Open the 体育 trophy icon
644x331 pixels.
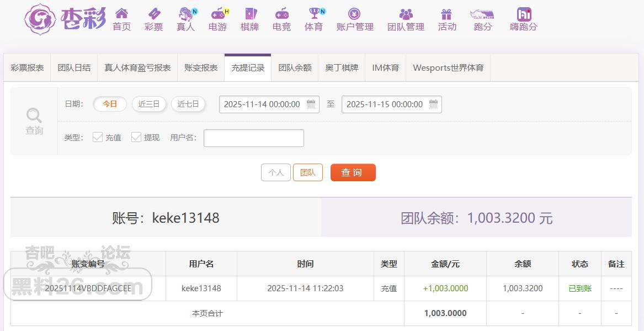tap(313, 14)
